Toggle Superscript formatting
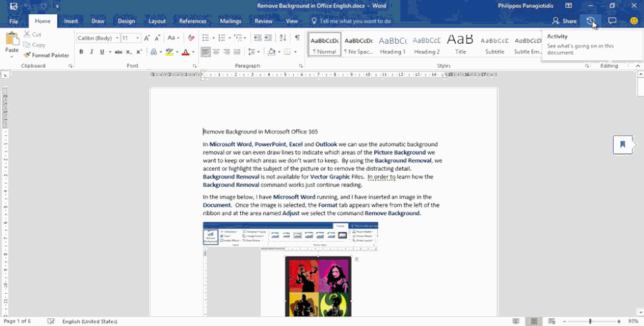The width and height of the screenshot is (644, 326). click(139, 52)
